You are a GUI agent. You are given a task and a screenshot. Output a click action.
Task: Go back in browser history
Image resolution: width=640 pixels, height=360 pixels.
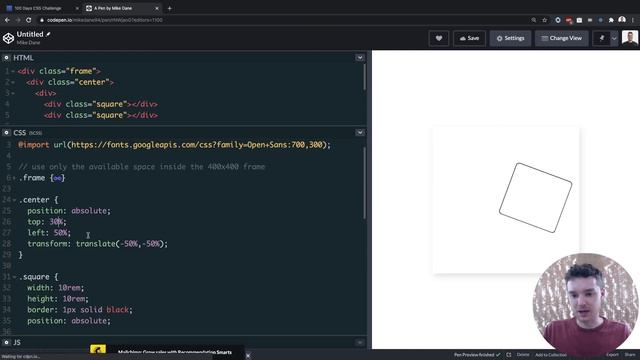[7, 20]
